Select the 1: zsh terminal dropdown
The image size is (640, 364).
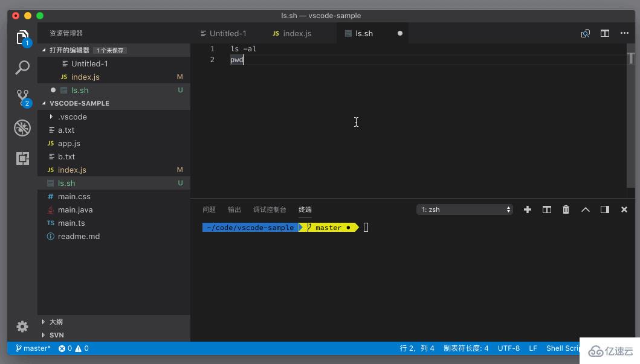click(465, 209)
